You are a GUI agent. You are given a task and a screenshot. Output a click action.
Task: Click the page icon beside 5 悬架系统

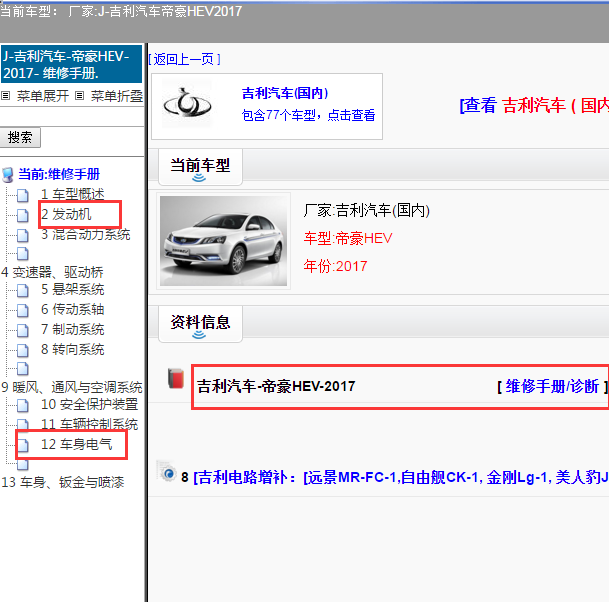pyautogui.click(x=23, y=290)
